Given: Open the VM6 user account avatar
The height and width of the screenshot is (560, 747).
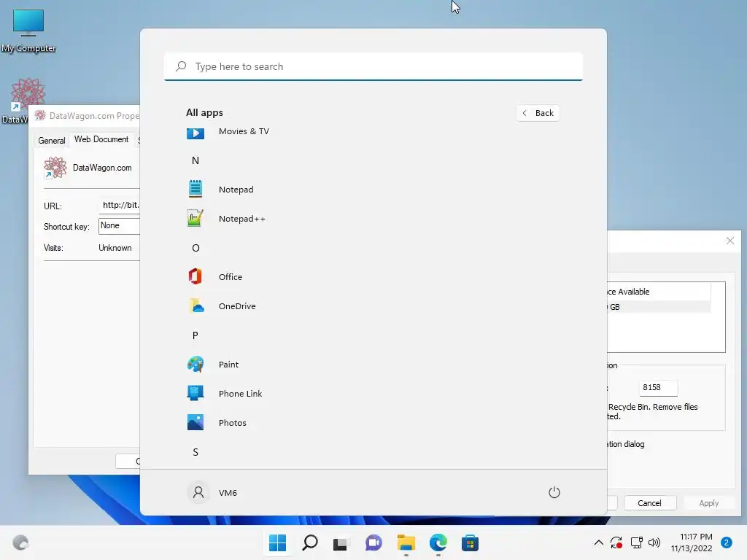Looking at the screenshot, I should 198,492.
